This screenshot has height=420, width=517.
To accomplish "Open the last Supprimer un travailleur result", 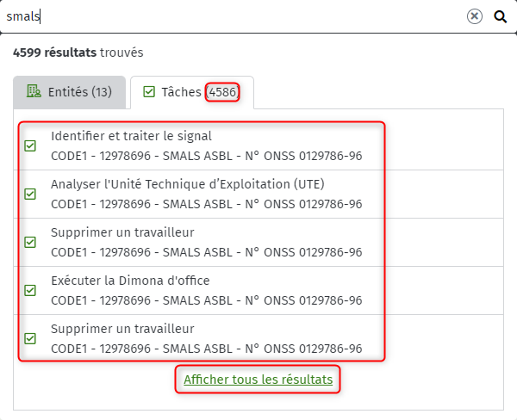I will point(258,338).
